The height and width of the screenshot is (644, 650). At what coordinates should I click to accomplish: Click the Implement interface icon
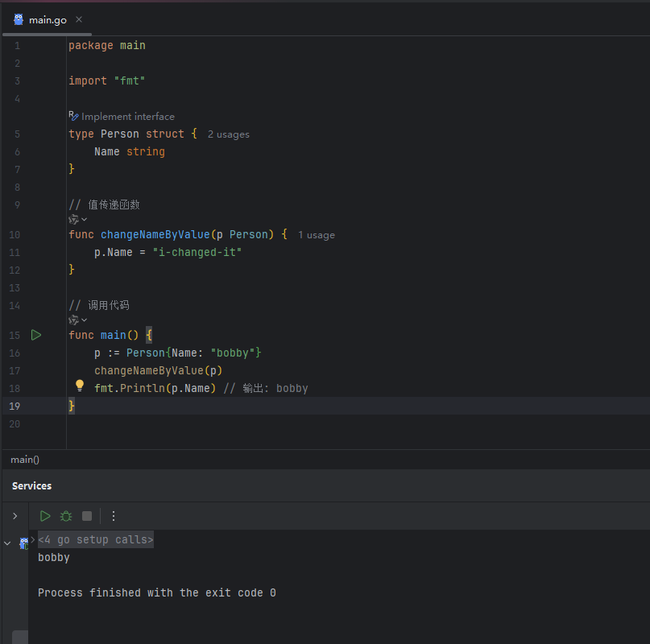point(74,116)
